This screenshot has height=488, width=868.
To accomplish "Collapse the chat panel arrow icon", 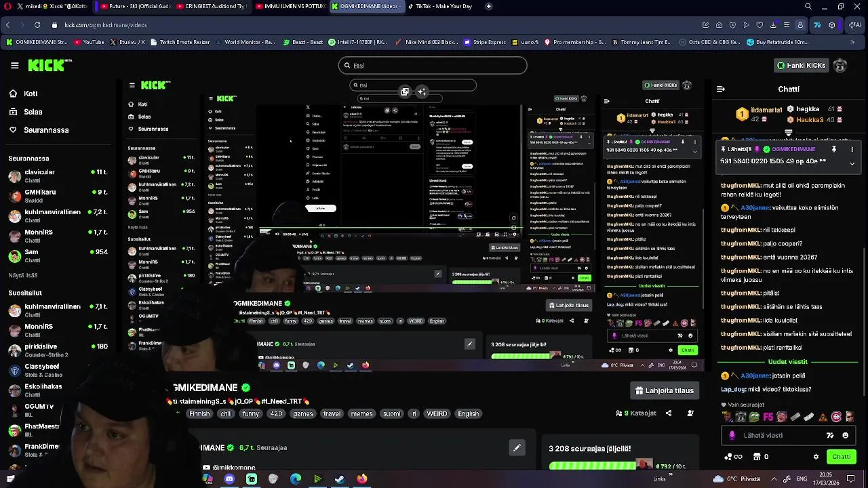I will pyautogui.click(x=721, y=89).
